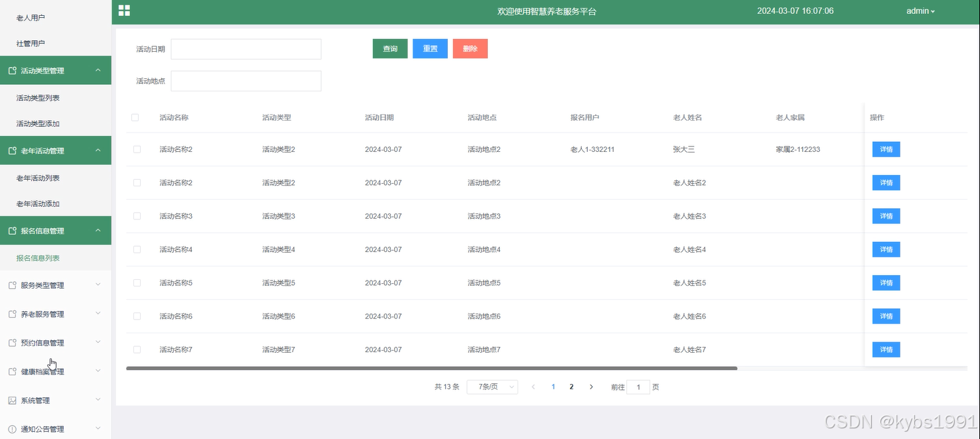Viewport: 980px width, 439px height.
Task: Click the 报名信息管理 folder icon
Action: coord(12,231)
